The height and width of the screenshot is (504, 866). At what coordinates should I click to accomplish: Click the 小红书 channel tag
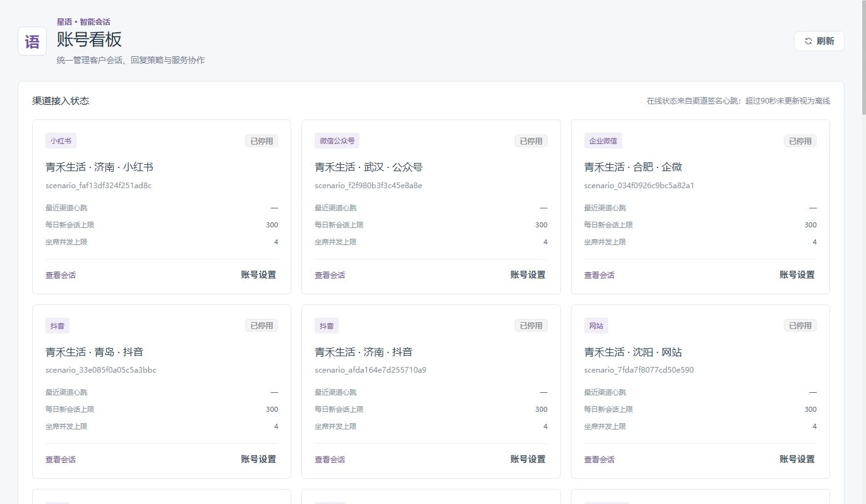click(x=61, y=141)
